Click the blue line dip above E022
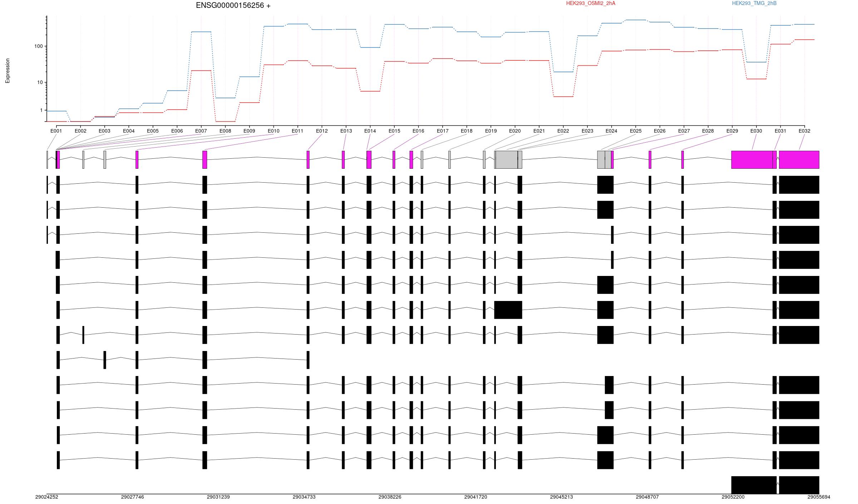Image resolution: width=858 pixels, height=504 pixels. tap(563, 72)
